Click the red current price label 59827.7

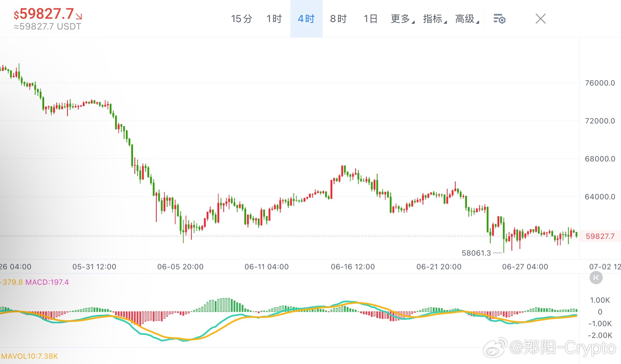click(x=600, y=236)
